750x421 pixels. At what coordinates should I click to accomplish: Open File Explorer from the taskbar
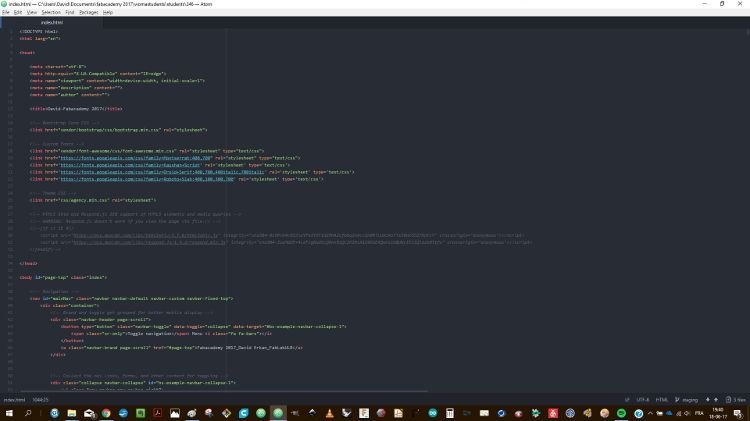click(x=72, y=413)
